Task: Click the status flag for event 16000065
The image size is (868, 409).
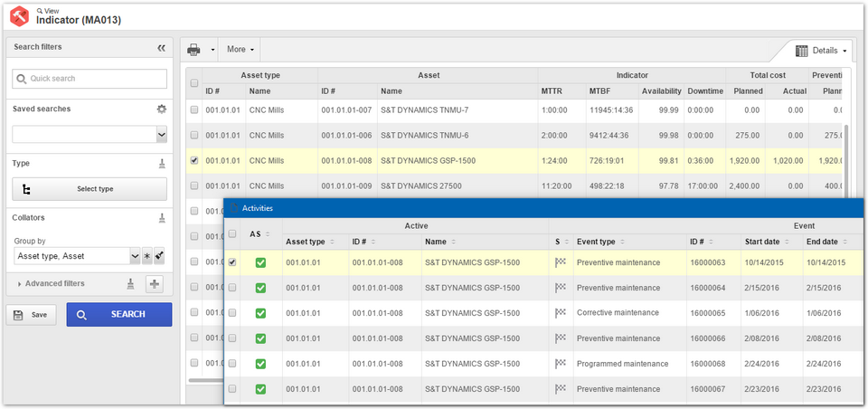Action: (x=561, y=312)
